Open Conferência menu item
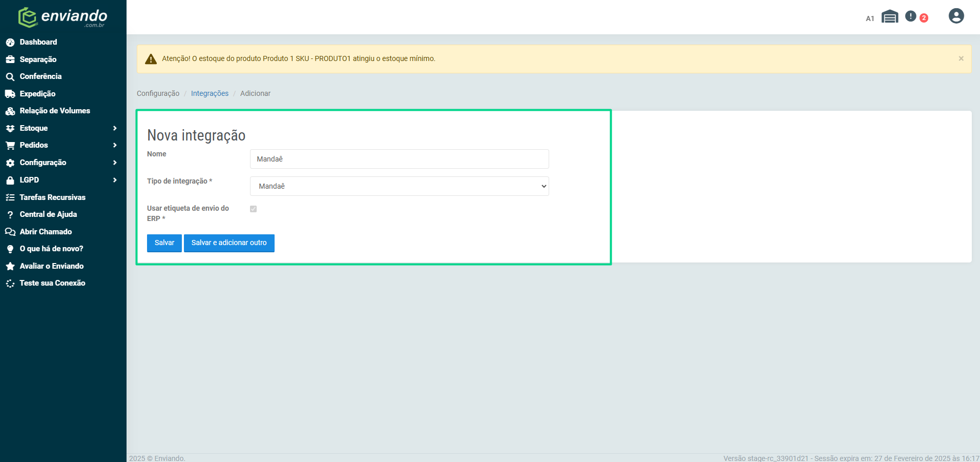Viewport: 980px width, 462px height. pos(40,76)
